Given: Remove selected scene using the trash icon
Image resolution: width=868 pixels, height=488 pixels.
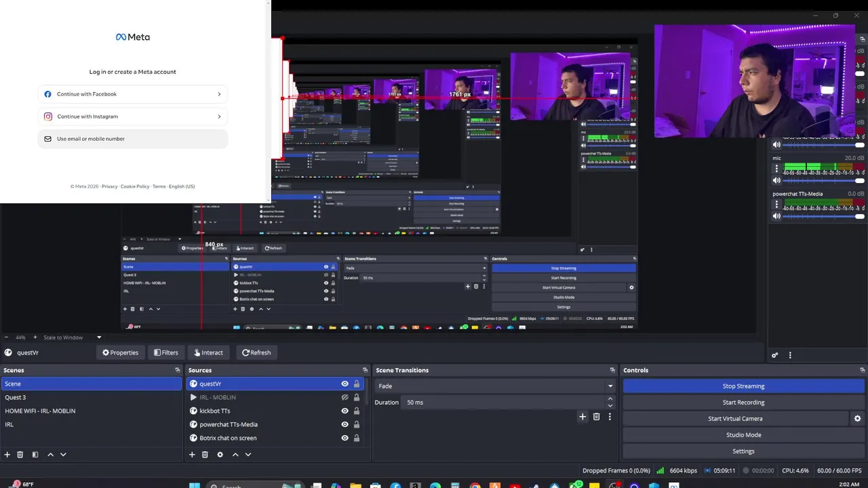Looking at the screenshot, I should click(20, 455).
